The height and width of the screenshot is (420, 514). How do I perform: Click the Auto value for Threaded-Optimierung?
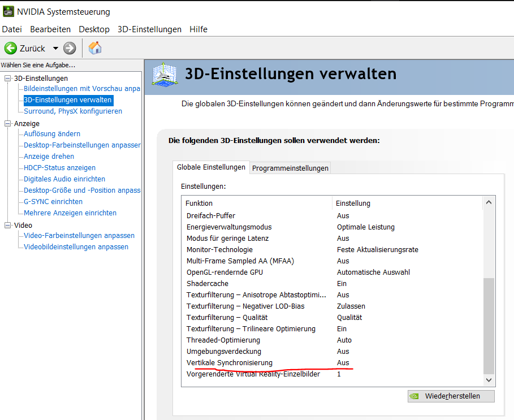[x=344, y=340]
